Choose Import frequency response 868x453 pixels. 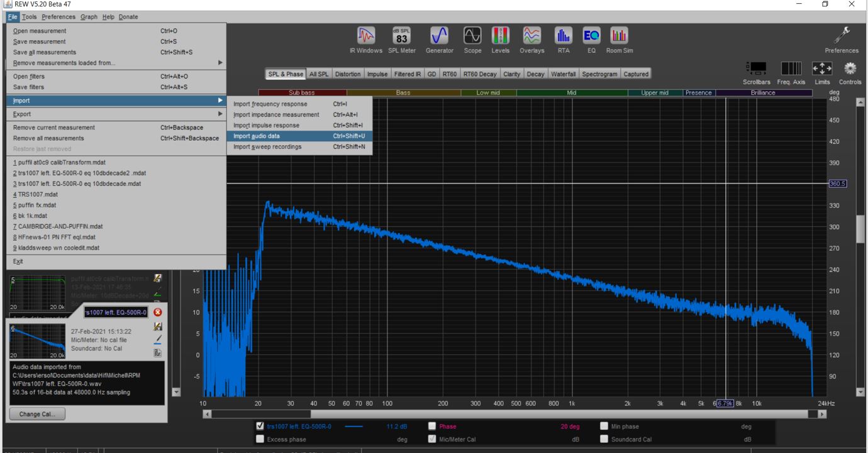pos(299,104)
